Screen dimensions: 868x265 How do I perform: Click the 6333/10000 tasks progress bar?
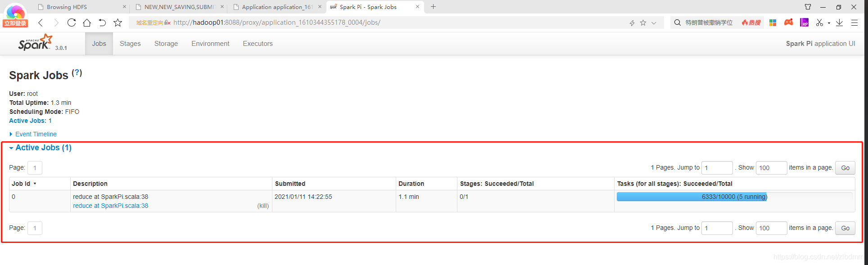[x=734, y=197]
